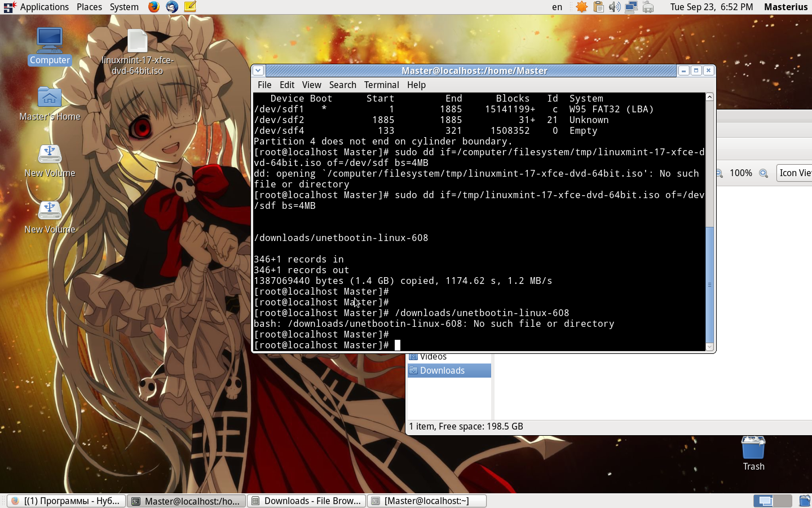The height and width of the screenshot is (508, 812).
Task: Open the Icon View dropdown in the file browser
Action: coord(795,173)
